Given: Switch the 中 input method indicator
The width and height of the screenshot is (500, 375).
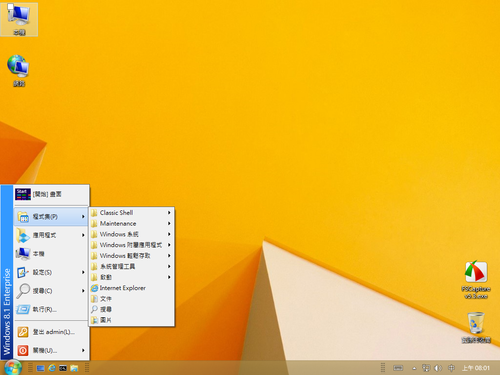Looking at the screenshot, I should tap(451, 368).
